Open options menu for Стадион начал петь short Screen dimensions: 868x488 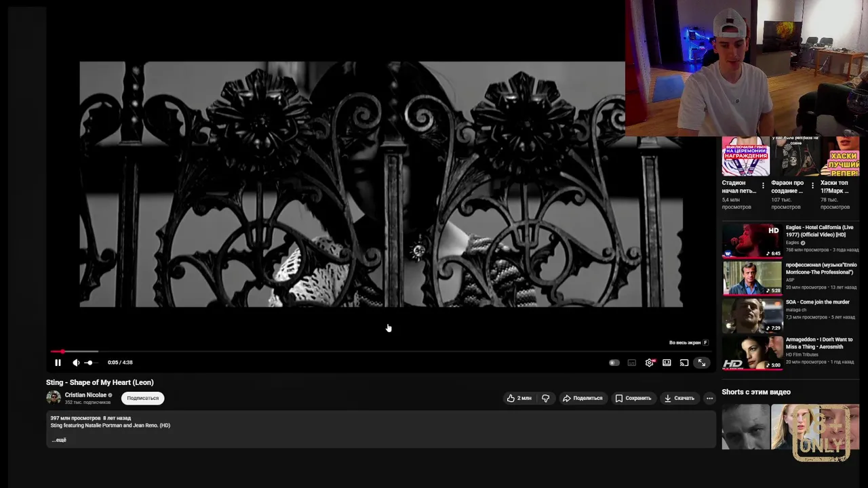coord(764,186)
